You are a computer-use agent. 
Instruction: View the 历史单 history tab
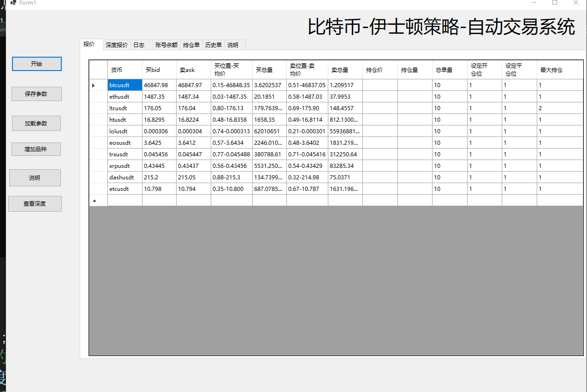(x=213, y=45)
